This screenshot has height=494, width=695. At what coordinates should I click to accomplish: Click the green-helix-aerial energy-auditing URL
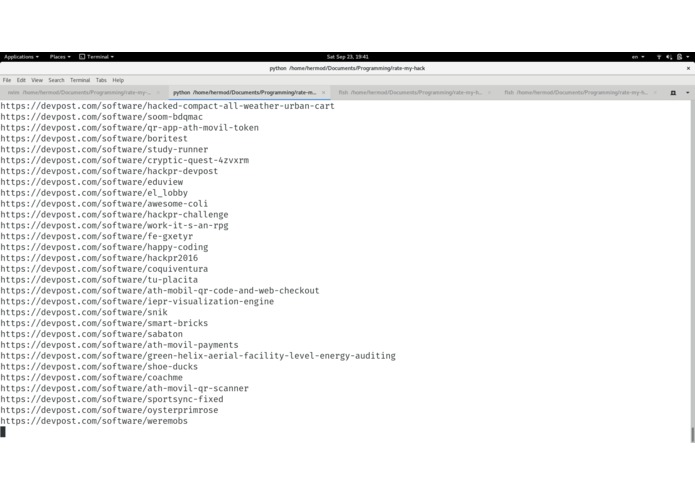198,356
